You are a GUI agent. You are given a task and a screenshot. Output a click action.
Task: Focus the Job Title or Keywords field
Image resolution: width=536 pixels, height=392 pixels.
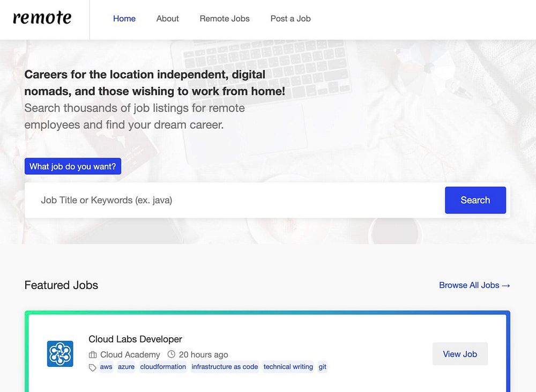(235, 200)
